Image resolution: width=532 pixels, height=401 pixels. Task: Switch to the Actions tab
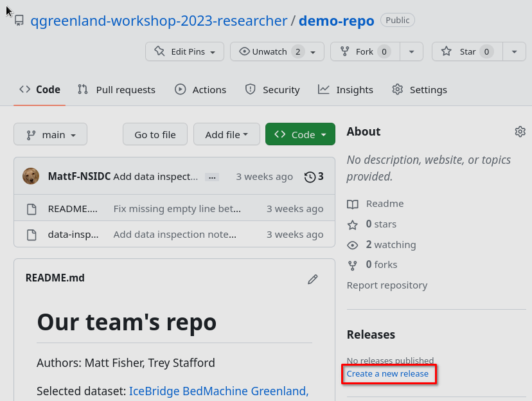[x=200, y=89]
